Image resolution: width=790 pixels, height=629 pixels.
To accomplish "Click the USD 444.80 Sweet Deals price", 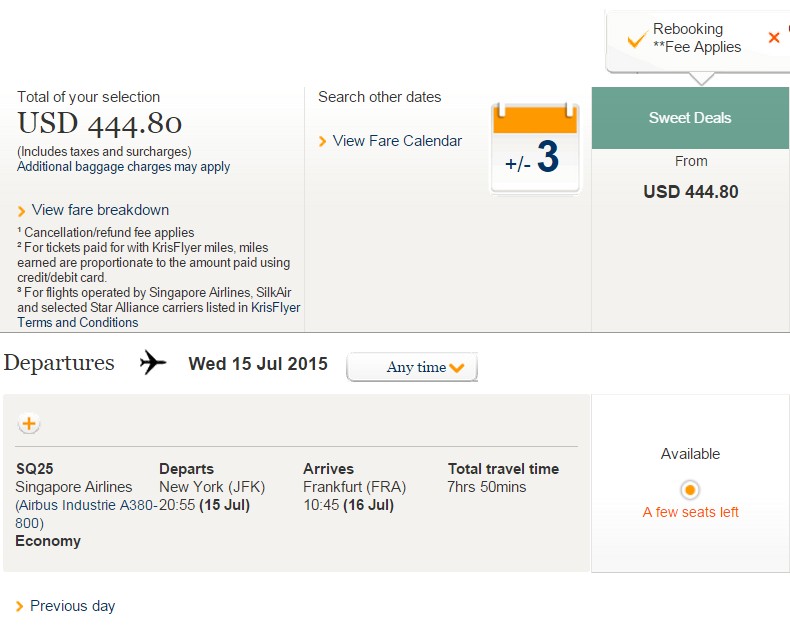I will click(x=691, y=192).
